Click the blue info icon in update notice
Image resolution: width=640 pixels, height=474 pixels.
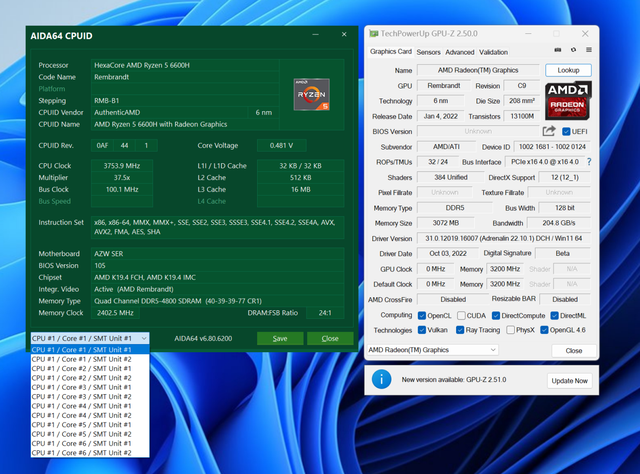click(381, 380)
